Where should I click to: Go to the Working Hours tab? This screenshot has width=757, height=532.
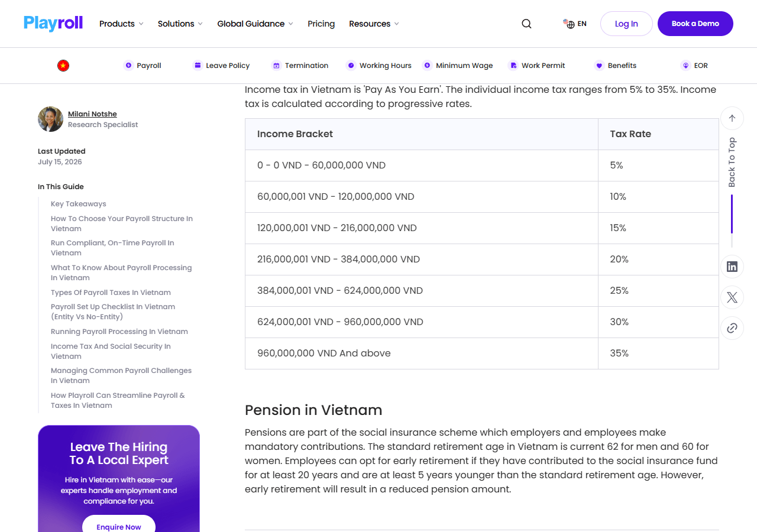pos(378,66)
